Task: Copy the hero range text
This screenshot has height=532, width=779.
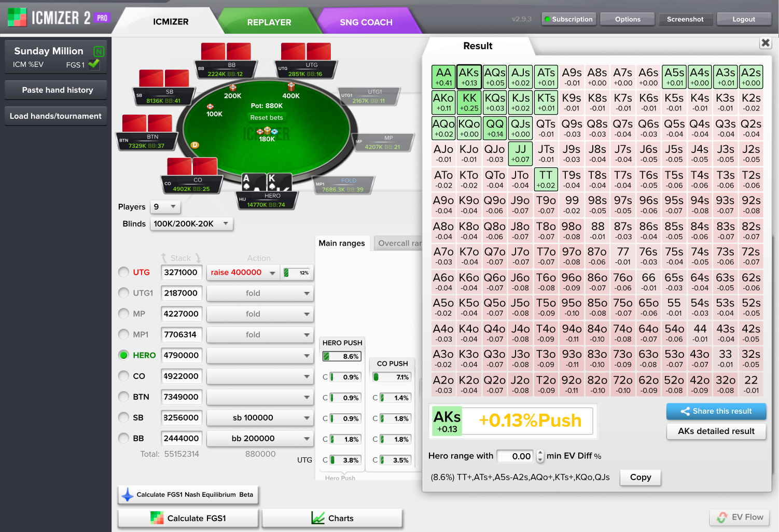Action: tap(641, 477)
